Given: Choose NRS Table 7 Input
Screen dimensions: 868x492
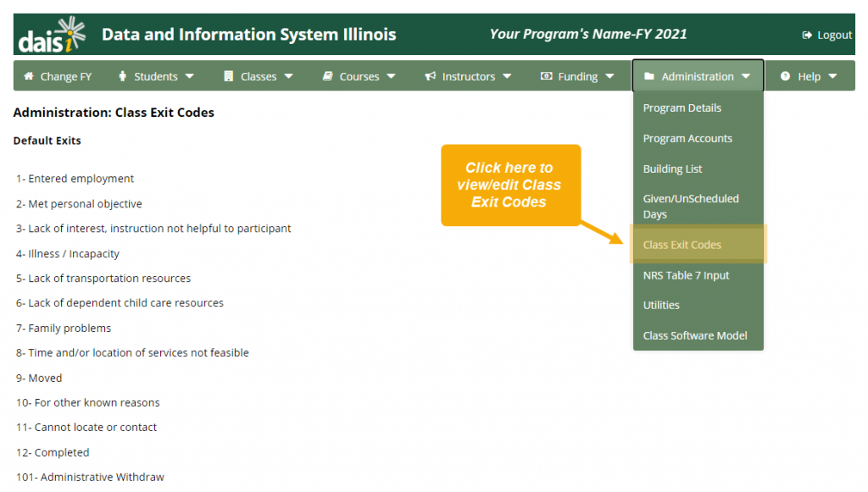Looking at the screenshot, I should pyautogui.click(x=686, y=274).
